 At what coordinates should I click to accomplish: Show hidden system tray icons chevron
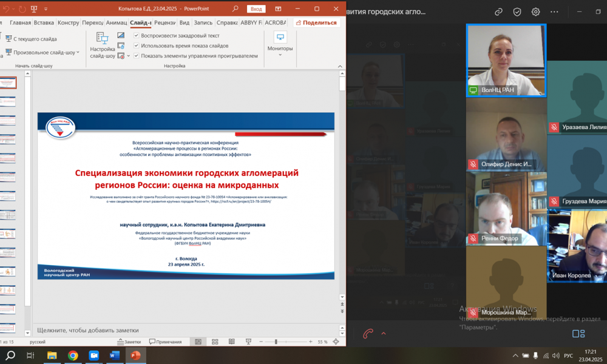[515, 356]
